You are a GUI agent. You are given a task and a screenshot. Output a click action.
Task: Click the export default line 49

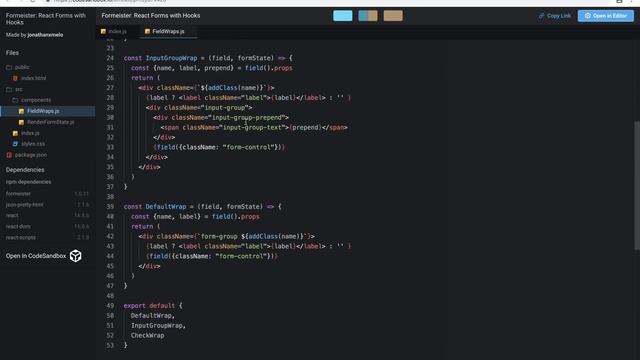[x=153, y=306]
